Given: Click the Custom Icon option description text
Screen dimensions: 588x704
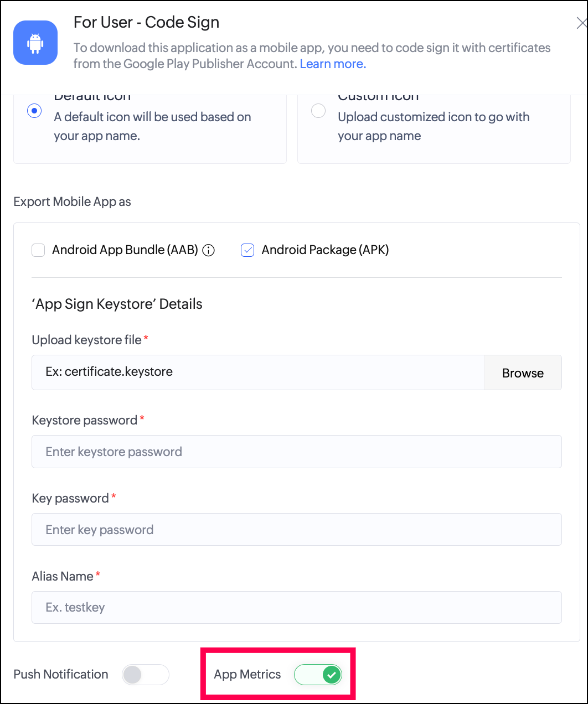Looking at the screenshot, I should [x=434, y=126].
